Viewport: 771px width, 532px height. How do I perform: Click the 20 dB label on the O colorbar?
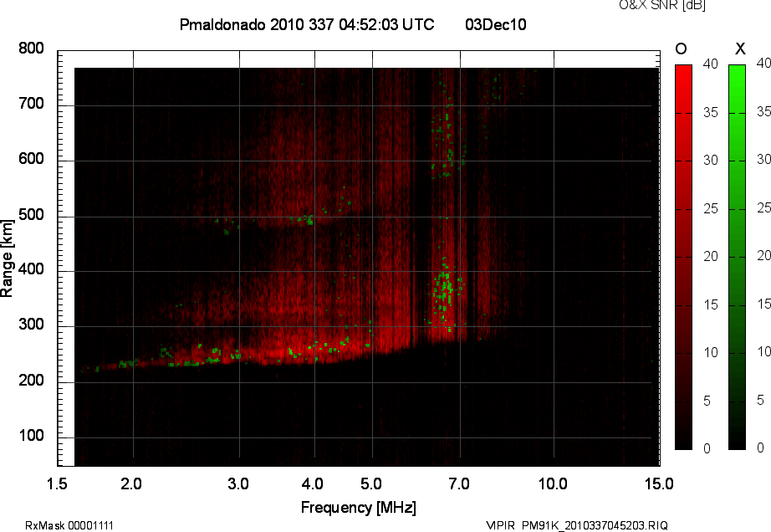(x=711, y=256)
